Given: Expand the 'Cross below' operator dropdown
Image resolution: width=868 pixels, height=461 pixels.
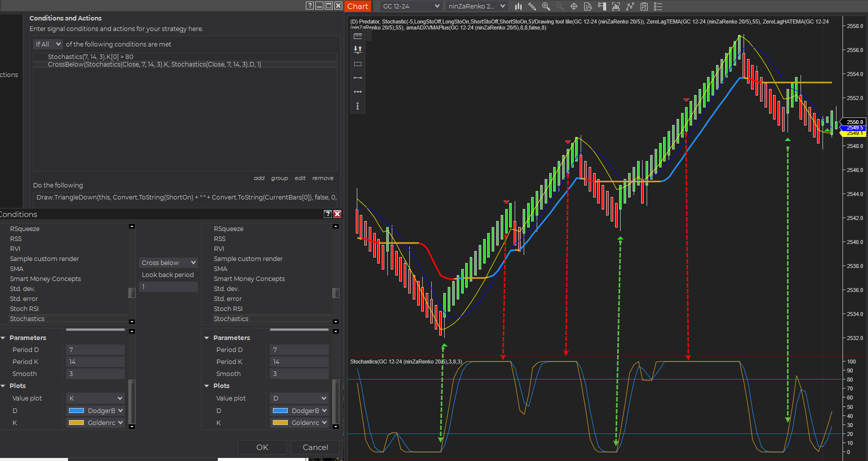Looking at the screenshot, I should click(x=168, y=262).
